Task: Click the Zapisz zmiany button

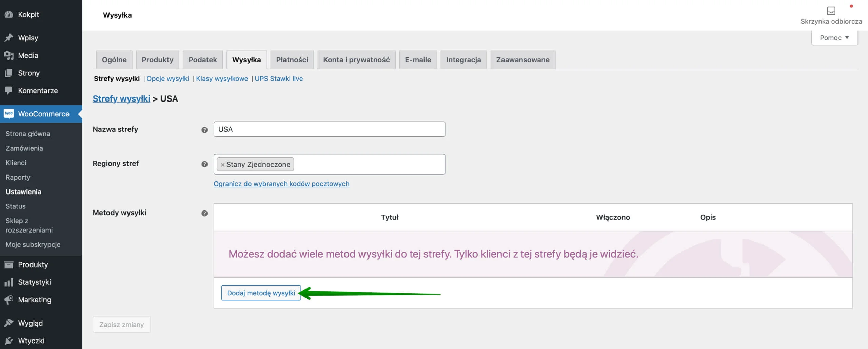Action: 121,325
